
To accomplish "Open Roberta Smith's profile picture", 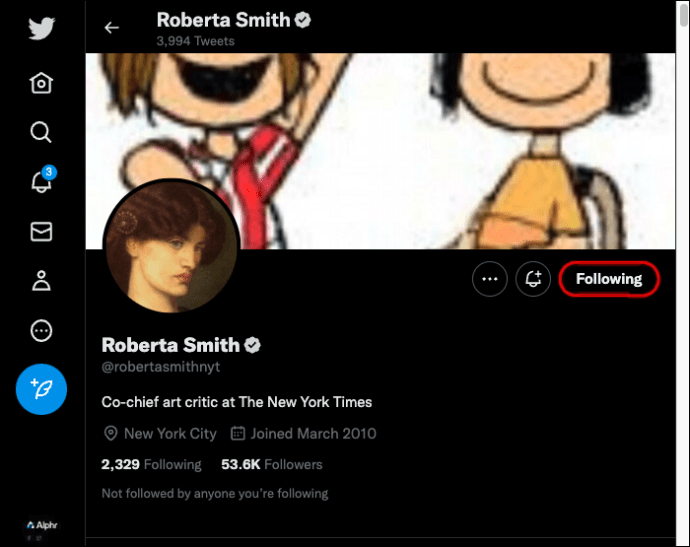I will [x=171, y=247].
